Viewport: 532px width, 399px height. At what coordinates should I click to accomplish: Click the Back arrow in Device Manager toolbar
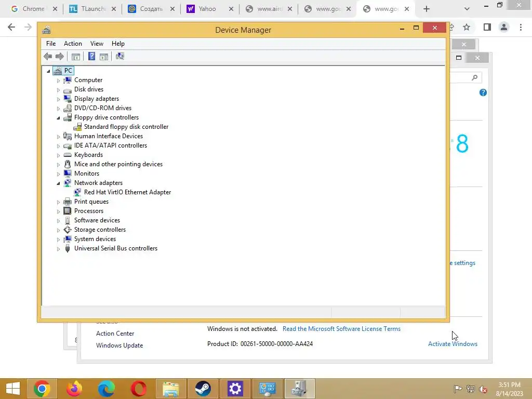(x=48, y=56)
